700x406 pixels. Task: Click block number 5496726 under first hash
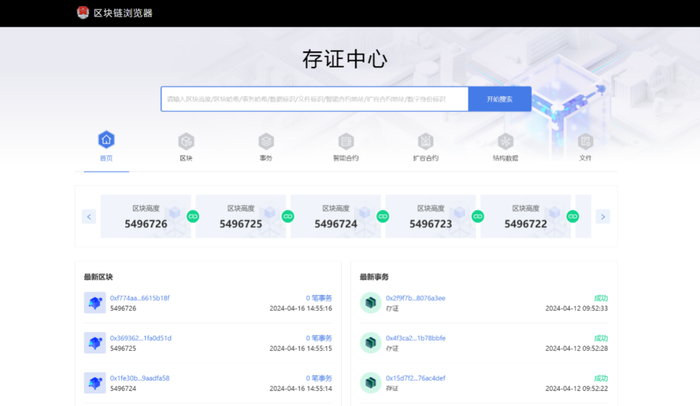coord(123,309)
